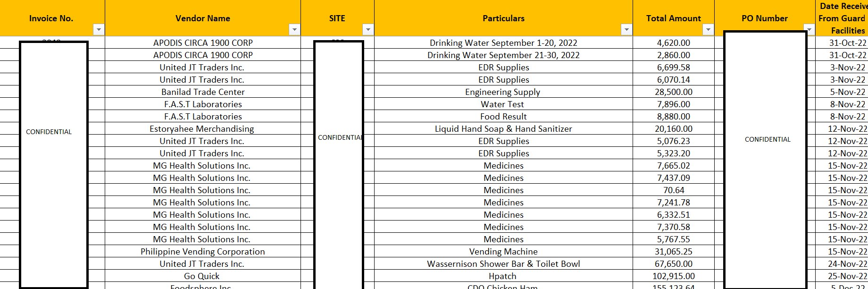Click the Particulars column header
Viewport: 868px width, 289px height.
click(x=503, y=18)
